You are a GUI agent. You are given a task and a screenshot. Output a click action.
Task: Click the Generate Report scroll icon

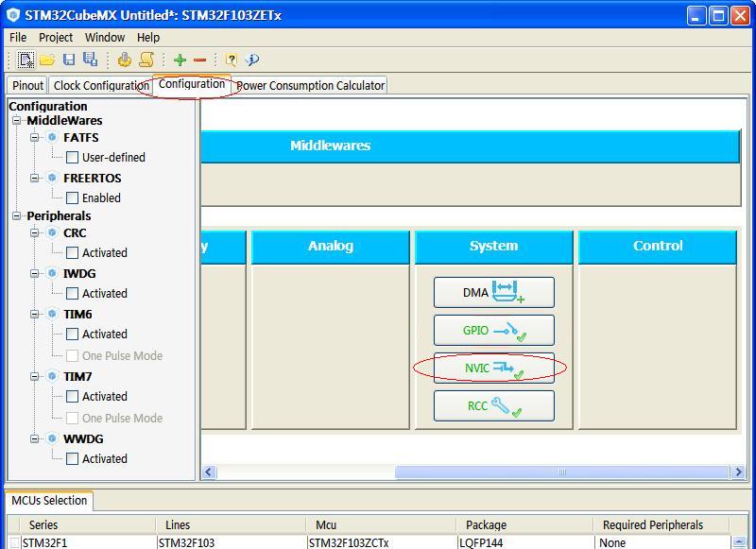pyautogui.click(x=146, y=60)
